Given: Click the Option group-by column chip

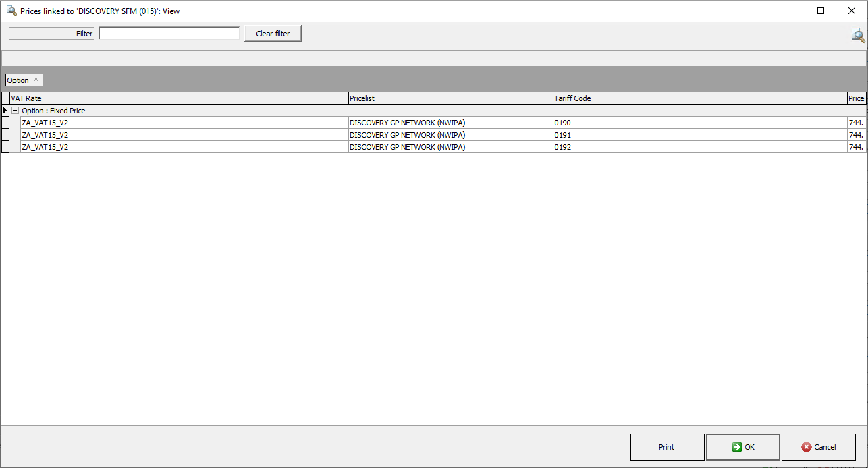Looking at the screenshot, I should 24,80.
